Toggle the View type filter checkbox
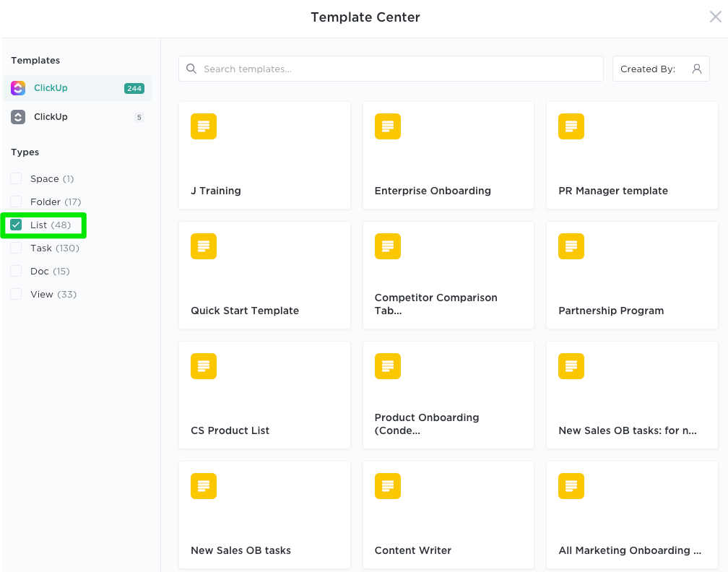The width and height of the screenshot is (728, 572). tap(16, 294)
